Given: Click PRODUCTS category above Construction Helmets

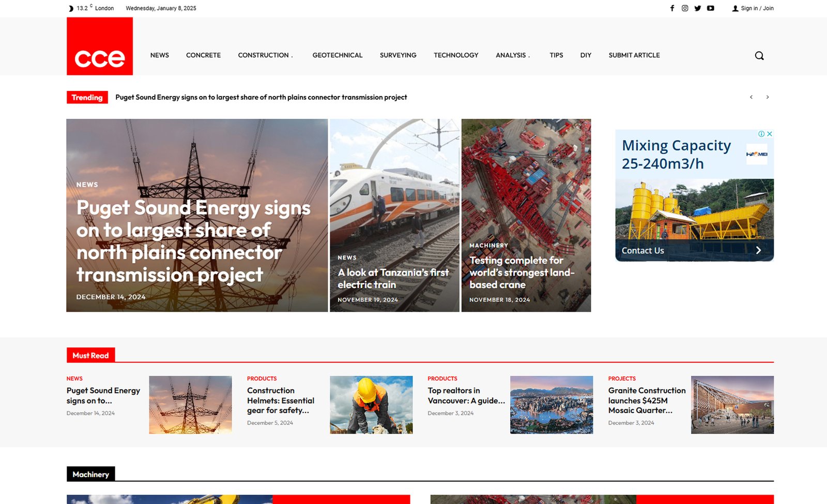Looking at the screenshot, I should point(262,379).
